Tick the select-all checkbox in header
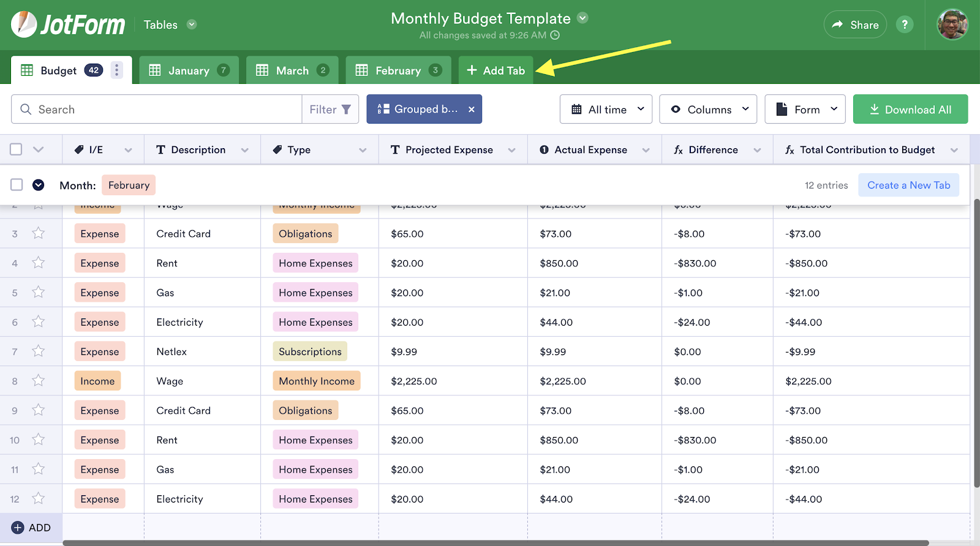980x546 pixels. coord(16,149)
